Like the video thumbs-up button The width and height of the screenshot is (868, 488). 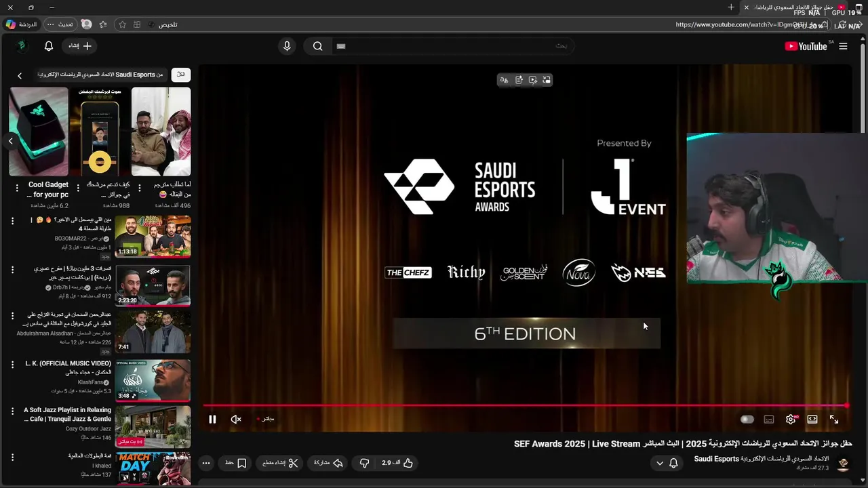pos(398,463)
